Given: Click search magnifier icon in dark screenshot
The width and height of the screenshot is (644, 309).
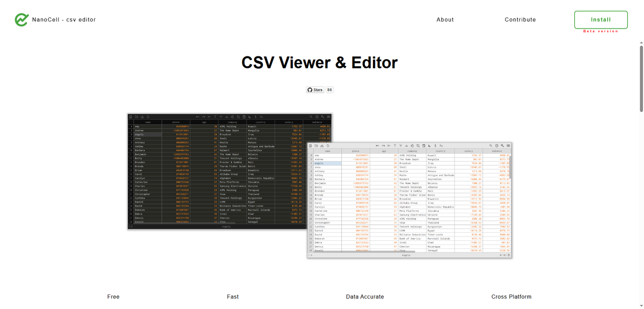Looking at the screenshot, I should pyautogui.click(x=311, y=117).
